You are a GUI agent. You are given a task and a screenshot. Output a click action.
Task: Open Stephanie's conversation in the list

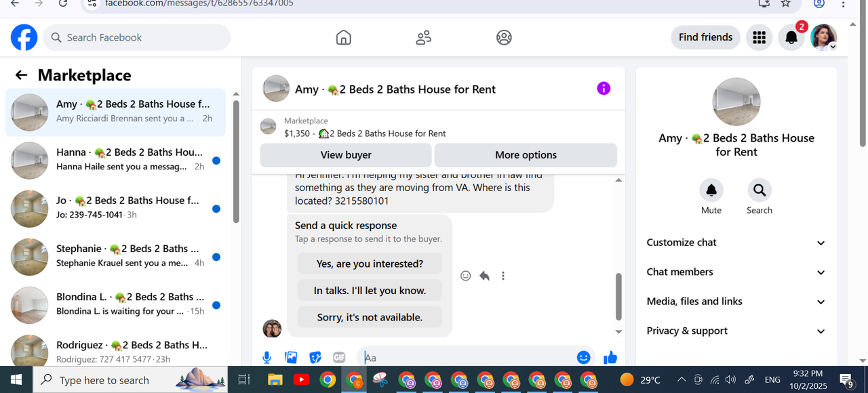pos(116,257)
